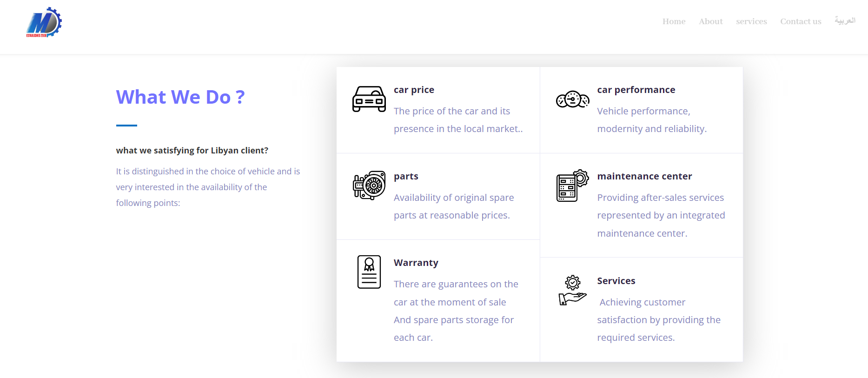The image size is (868, 378).
Task: Click the "Services" card heading
Action: tap(616, 281)
